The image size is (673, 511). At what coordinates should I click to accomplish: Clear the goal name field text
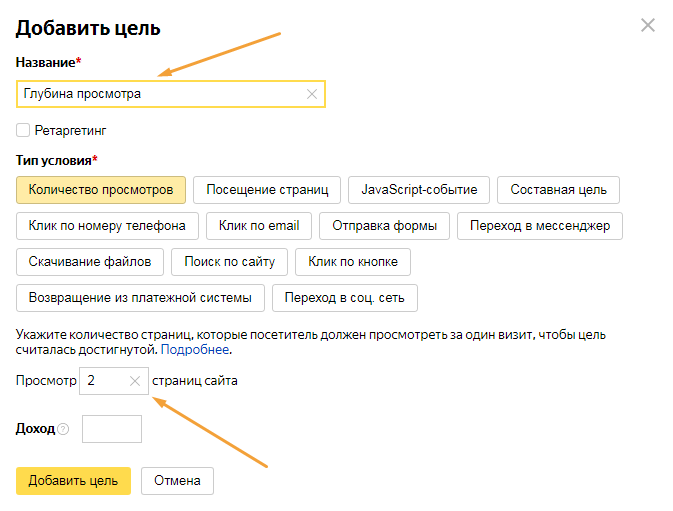(311, 94)
